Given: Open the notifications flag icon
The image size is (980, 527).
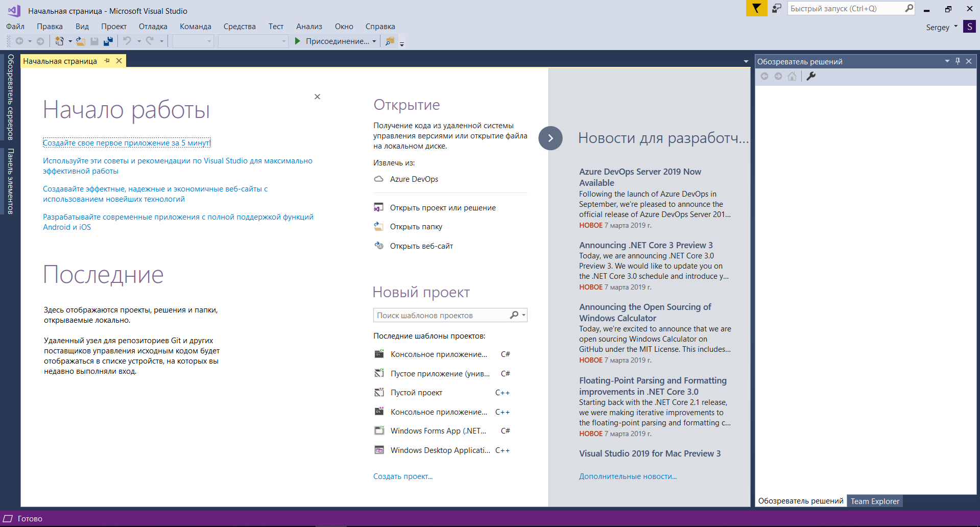Looking at the screenshot, I should tap(756, 9).
